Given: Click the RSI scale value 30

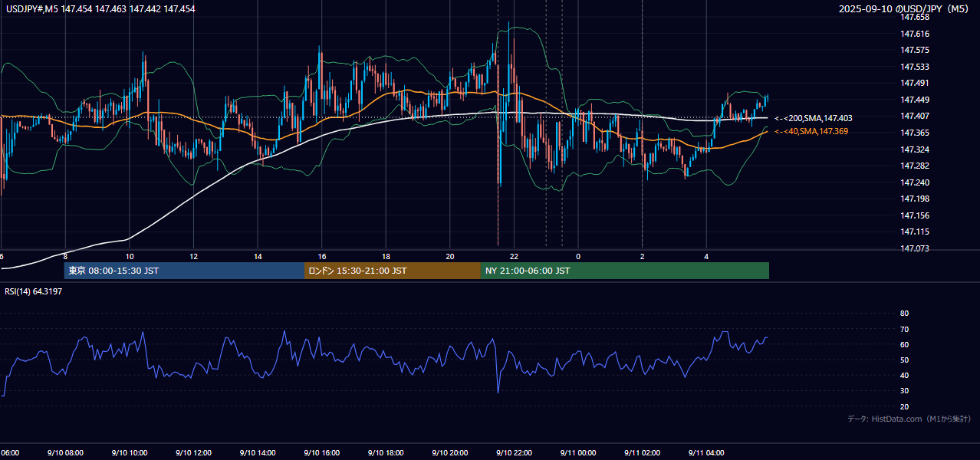Looking at the screenshot, I should [x=904, y=391].
